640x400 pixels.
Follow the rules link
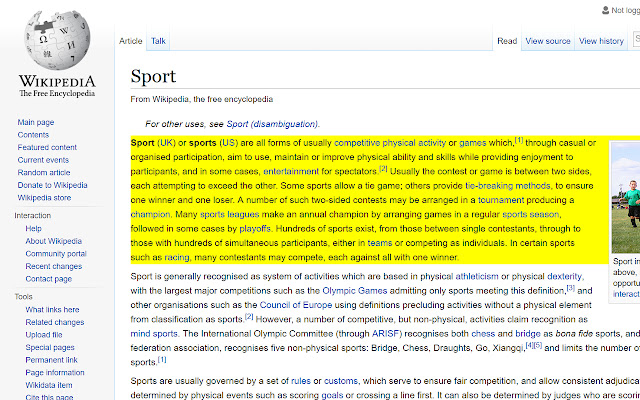pyautogui.click(x=301, y=381)
